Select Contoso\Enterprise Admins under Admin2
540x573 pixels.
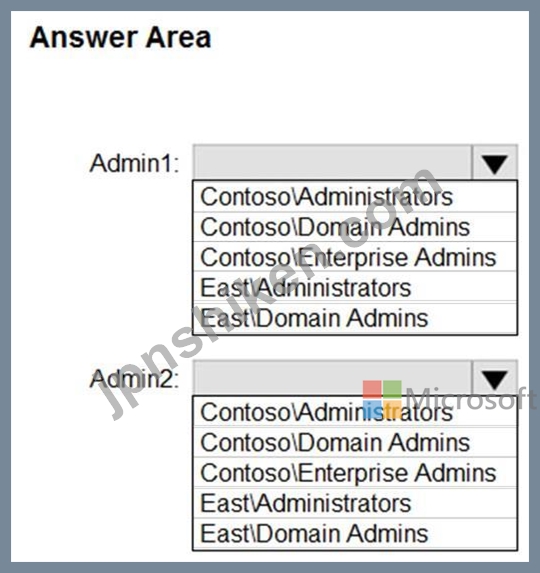[x=355, y=473]
